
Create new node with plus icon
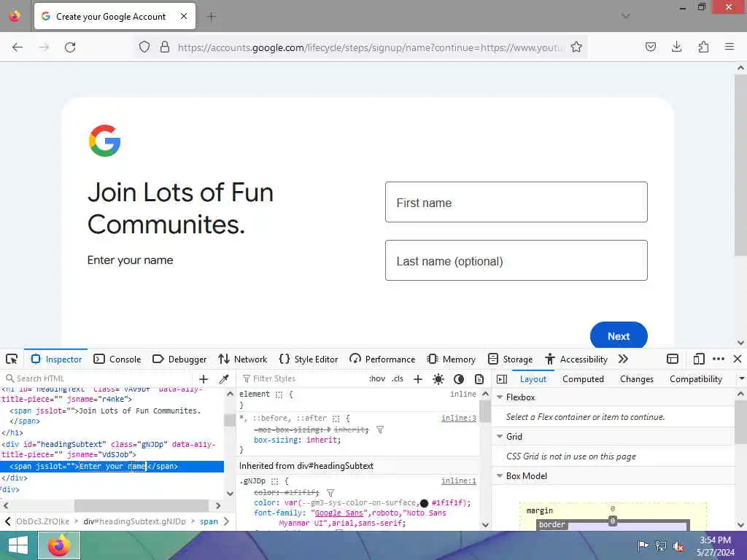click(x=204, y=379)
